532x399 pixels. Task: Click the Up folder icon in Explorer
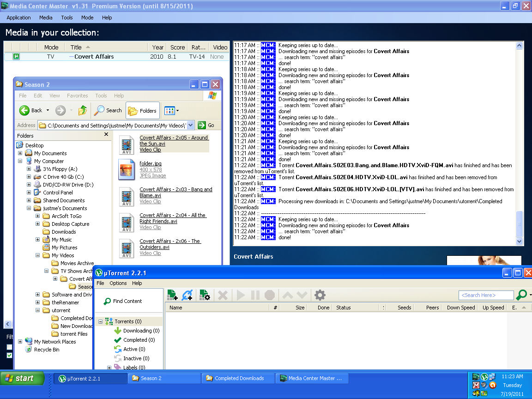point(83,110)
